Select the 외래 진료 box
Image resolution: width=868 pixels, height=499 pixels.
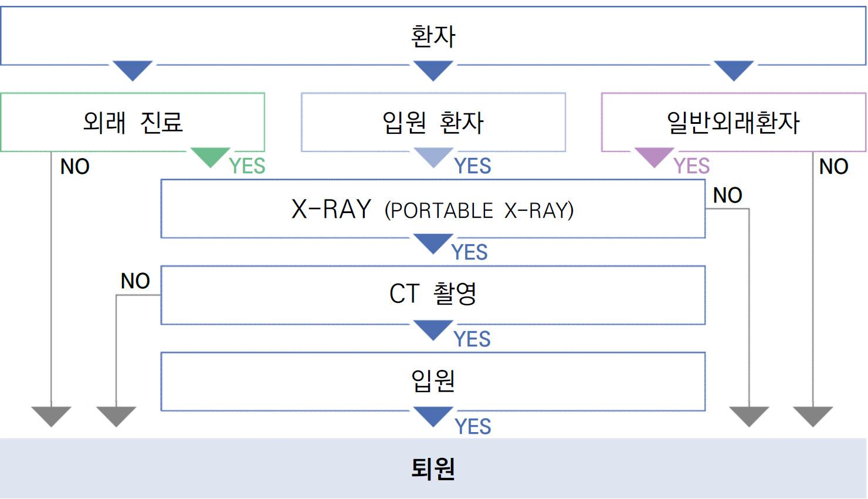pos(133,122)
